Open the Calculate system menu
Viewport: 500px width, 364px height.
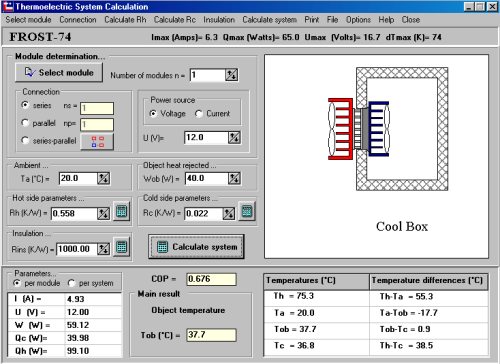click(270, 20)
